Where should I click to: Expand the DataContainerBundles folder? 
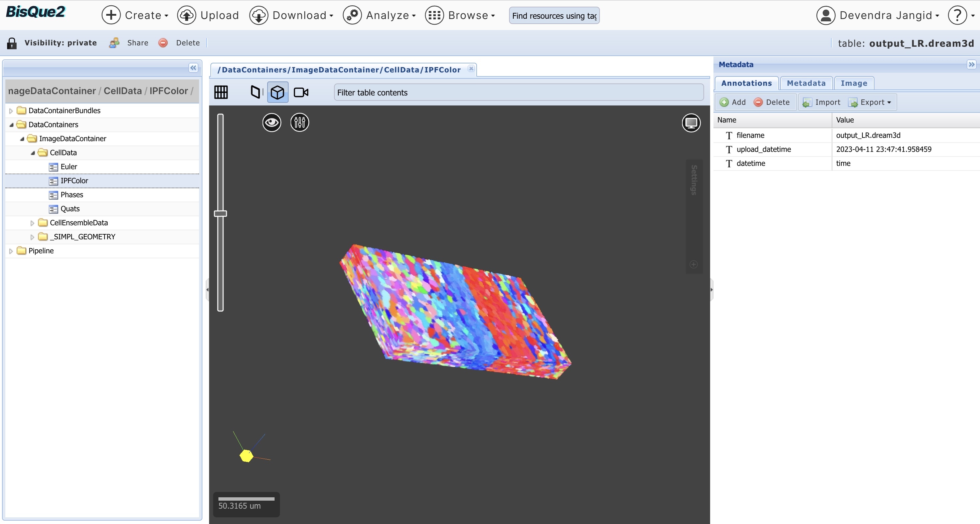[11, 111]
